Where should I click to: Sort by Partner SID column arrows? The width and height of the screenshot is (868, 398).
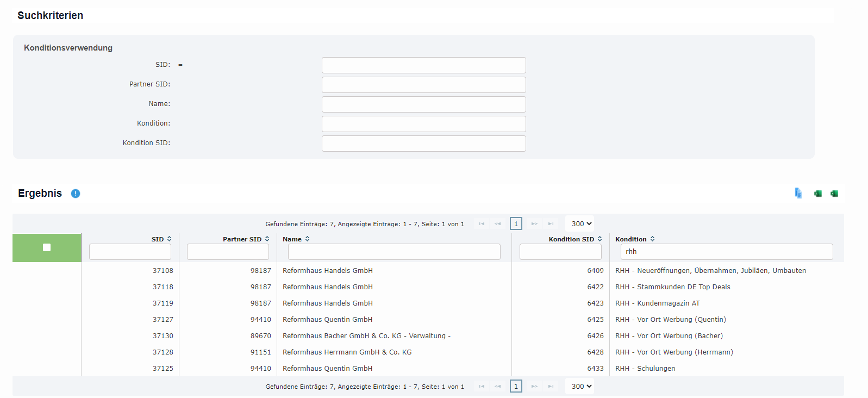point(267,239)
